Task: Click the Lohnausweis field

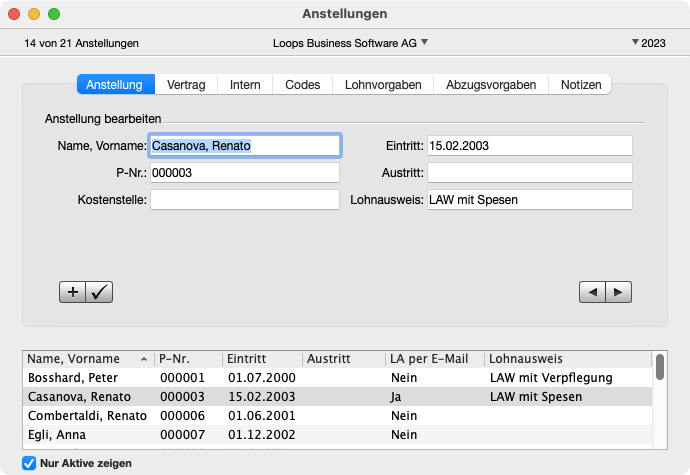Action: pyautogui.click(x=529, y=200)
